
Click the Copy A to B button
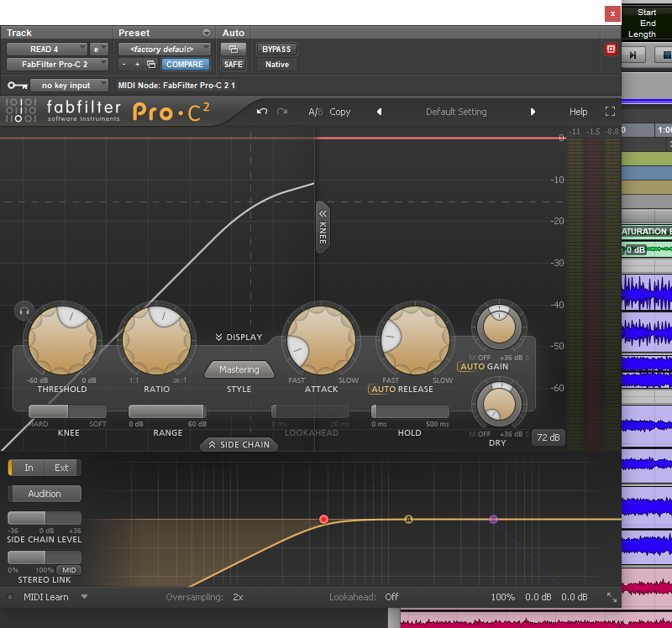click(340, 112)
